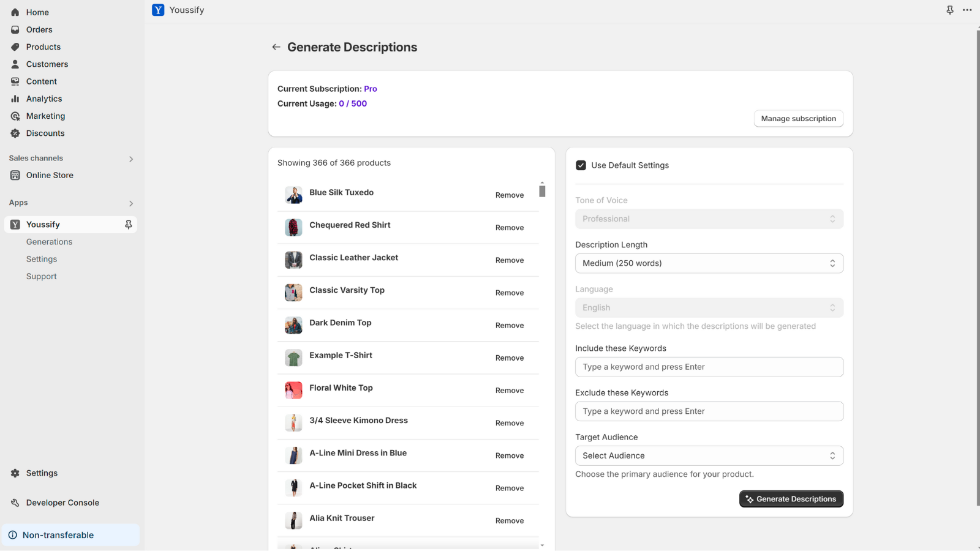The image size is (980, 551).
Task: Uncheck Use Default Settings
Action: [581, 165]
